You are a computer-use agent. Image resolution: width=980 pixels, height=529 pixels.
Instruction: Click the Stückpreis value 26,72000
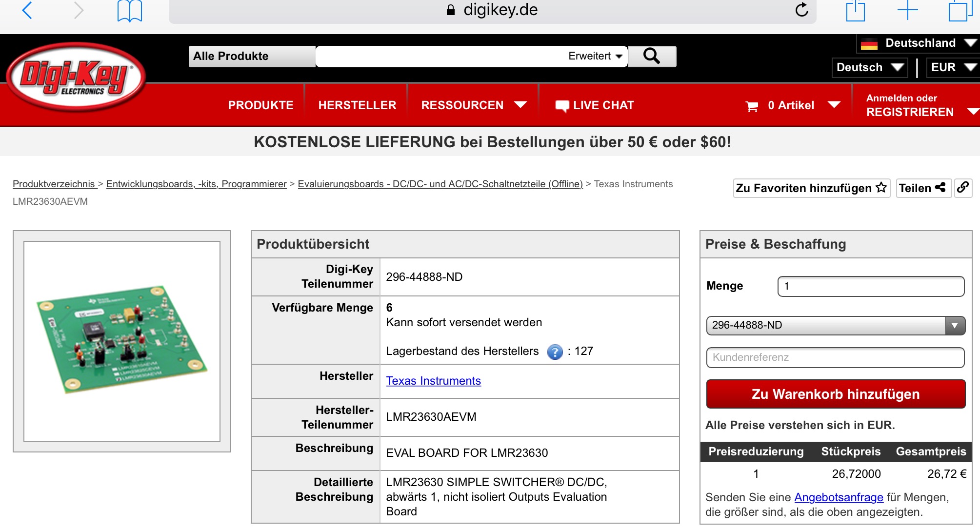coord(856,474)
